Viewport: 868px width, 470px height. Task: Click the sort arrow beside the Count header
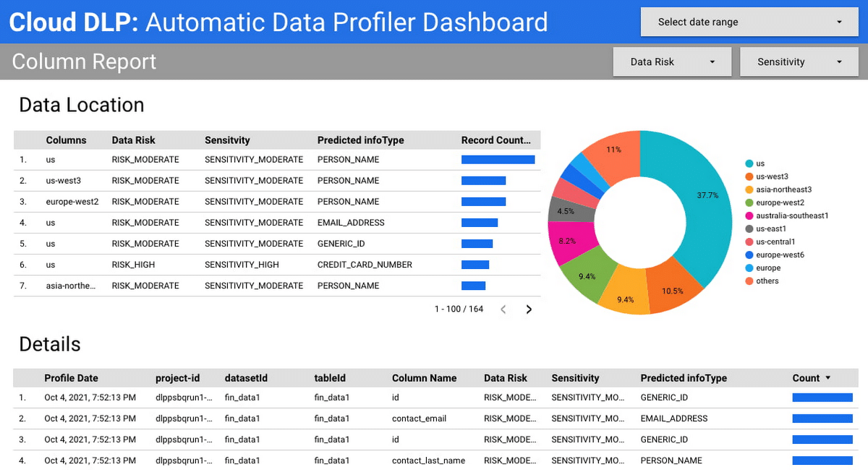pyautogui.click(x=828, y=378)
